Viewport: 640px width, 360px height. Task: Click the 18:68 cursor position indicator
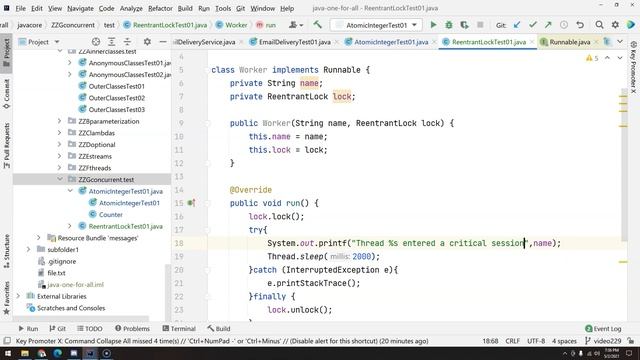pos(490,341)
